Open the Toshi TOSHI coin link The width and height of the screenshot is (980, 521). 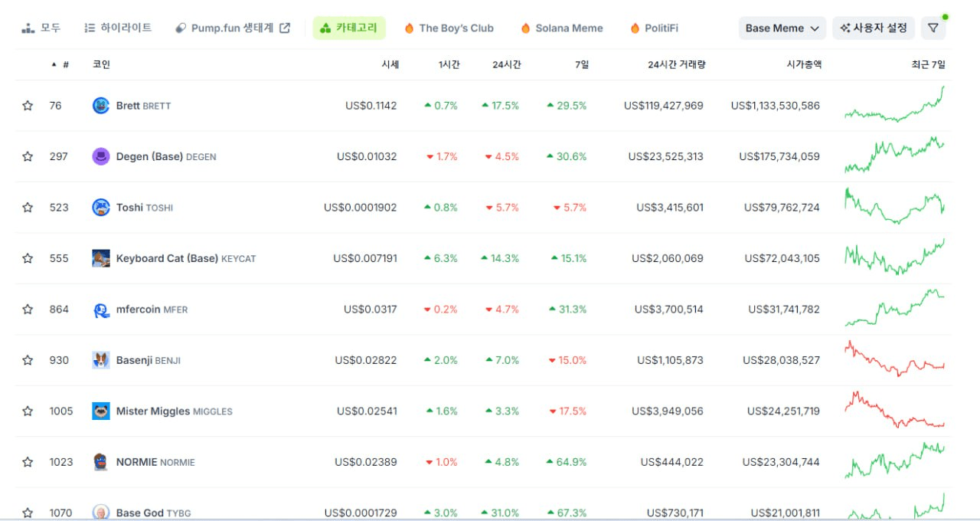point(145,208)
